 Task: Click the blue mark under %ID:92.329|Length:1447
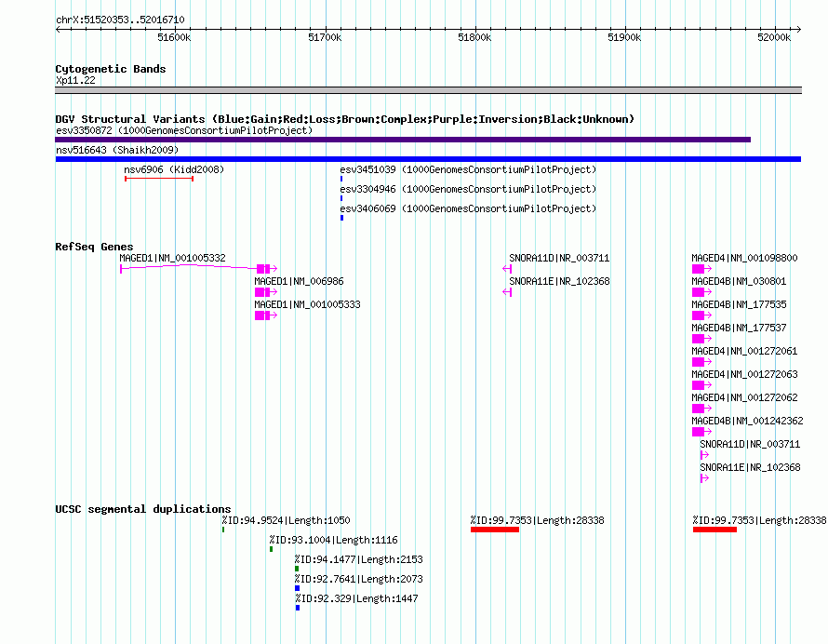point(298,608)
